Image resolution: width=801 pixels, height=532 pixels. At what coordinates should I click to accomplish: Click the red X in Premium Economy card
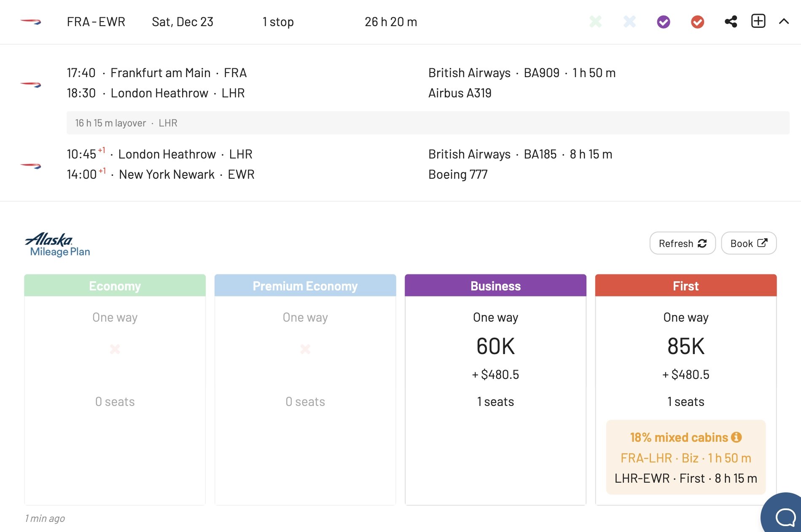tap(305, 349)
